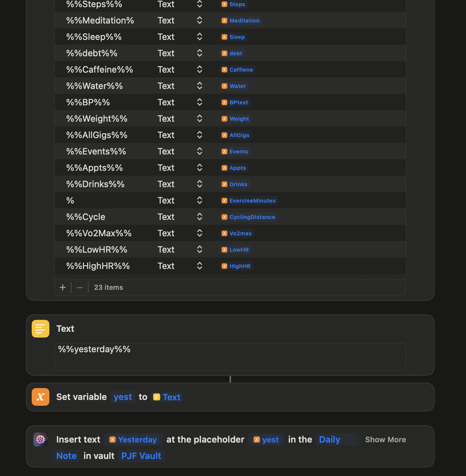466x476 pixels.
Task: Click the yest placeholder variable token
Action: (x=266, y=440)
